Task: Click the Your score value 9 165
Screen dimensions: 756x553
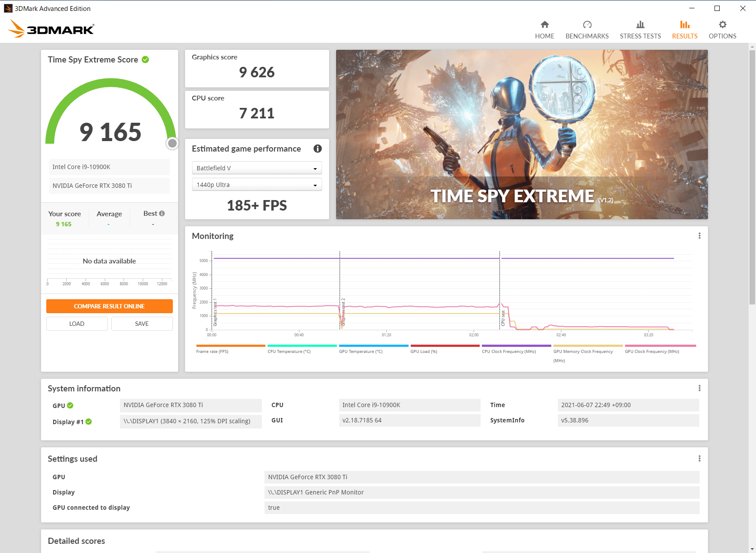Action: (64, 224)
